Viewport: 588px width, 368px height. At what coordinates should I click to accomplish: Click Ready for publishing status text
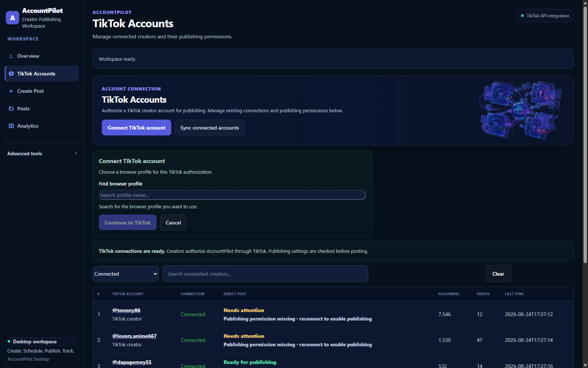[250, 362]
